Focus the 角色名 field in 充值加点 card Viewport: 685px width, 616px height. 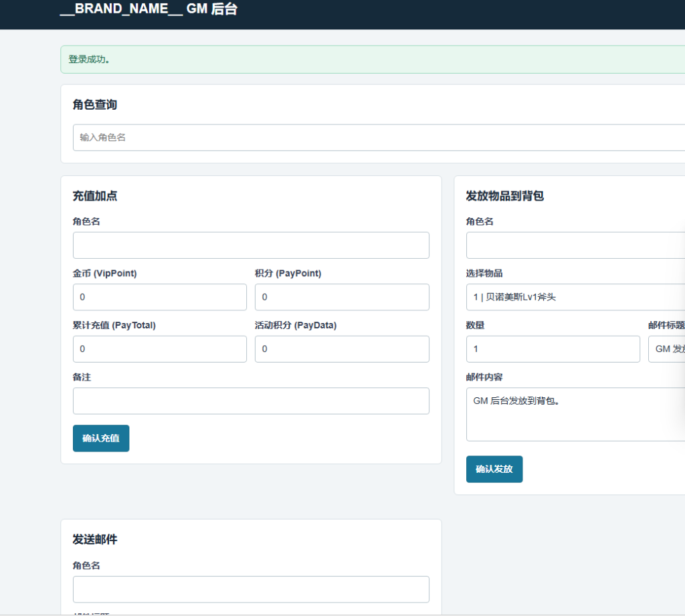point(251,245)
